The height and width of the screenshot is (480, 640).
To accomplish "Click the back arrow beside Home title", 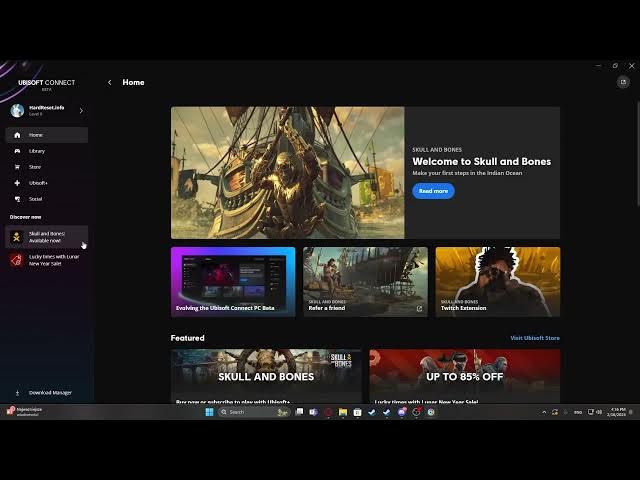I will pyautogui.click(x=110, y=82).
